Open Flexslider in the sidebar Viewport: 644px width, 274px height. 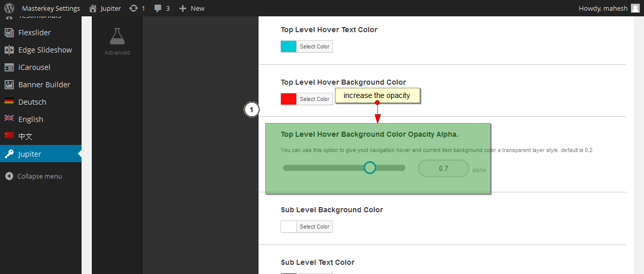click(34, 33)
